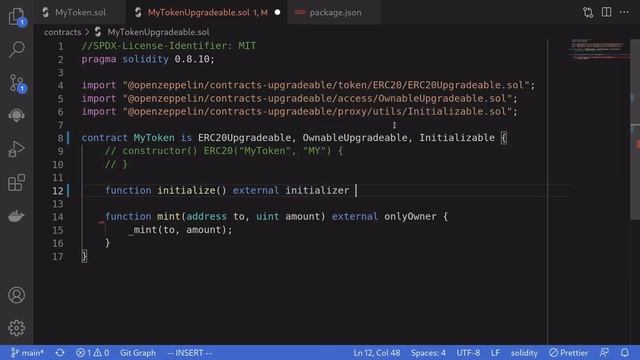Select the MyTokenUpgradeable.sol tab
Screen dimensions: 640x360
(x=207, y=12)
